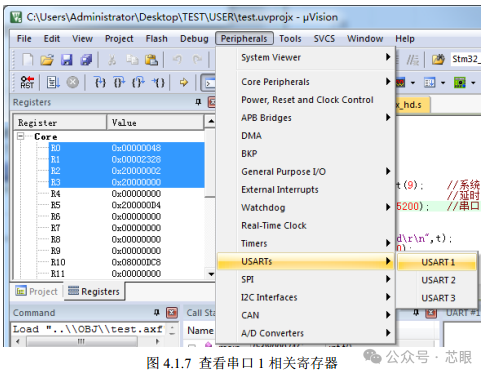Choose USART 2 from the submenu
Viewport: 487px width, 376px height.
coord(437,280)
